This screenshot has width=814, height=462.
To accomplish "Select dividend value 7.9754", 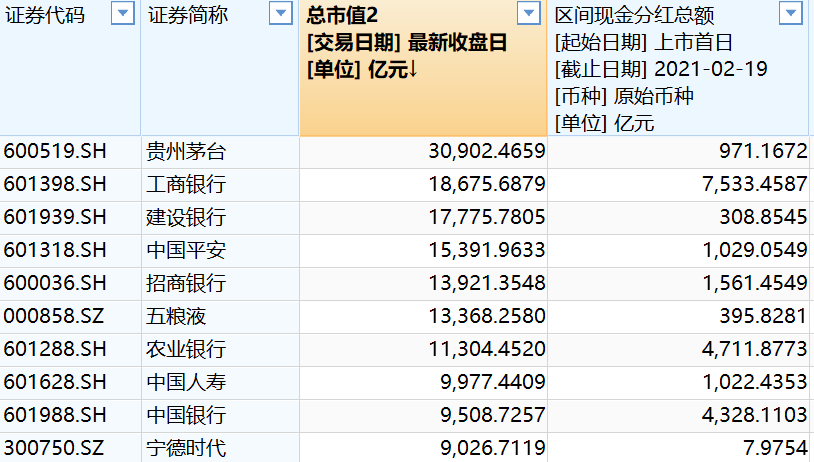I will coord(679,447).
